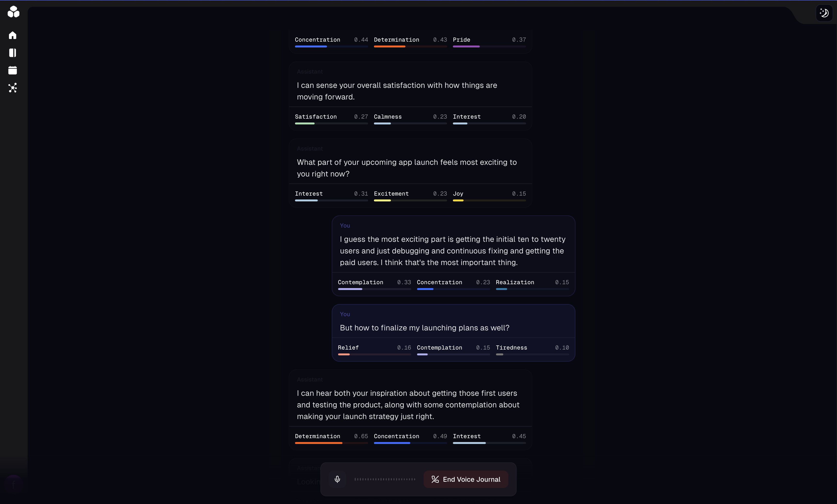Mute the microphone button
Image resolution: width=837 pixels, height=504 pixels.
337,479
